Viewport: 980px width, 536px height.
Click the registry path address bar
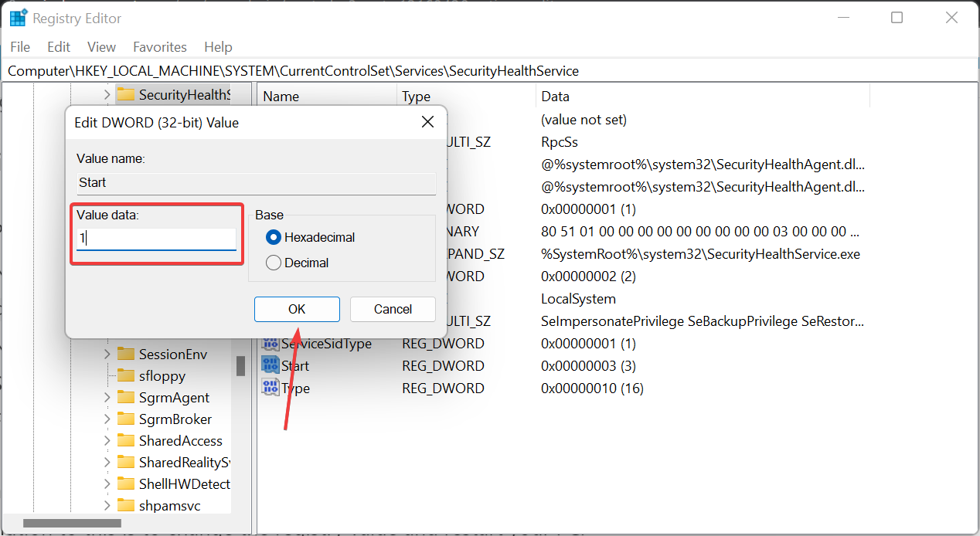(490, 70)
